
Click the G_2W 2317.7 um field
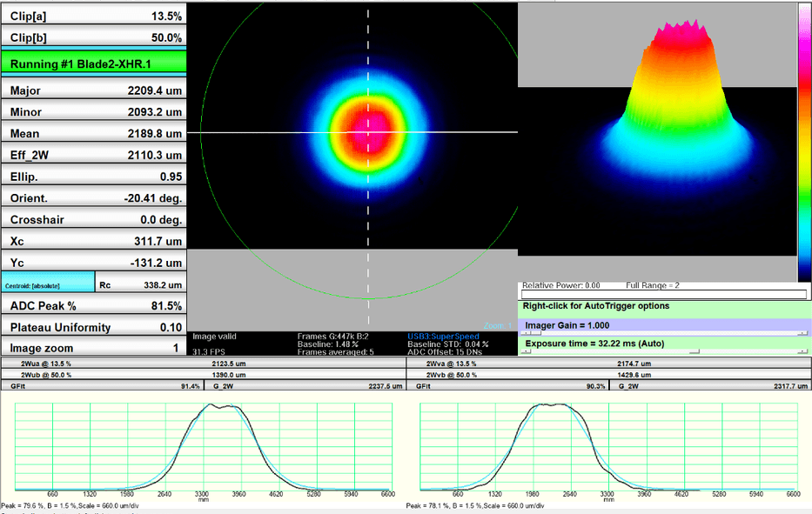coord(710,386)
